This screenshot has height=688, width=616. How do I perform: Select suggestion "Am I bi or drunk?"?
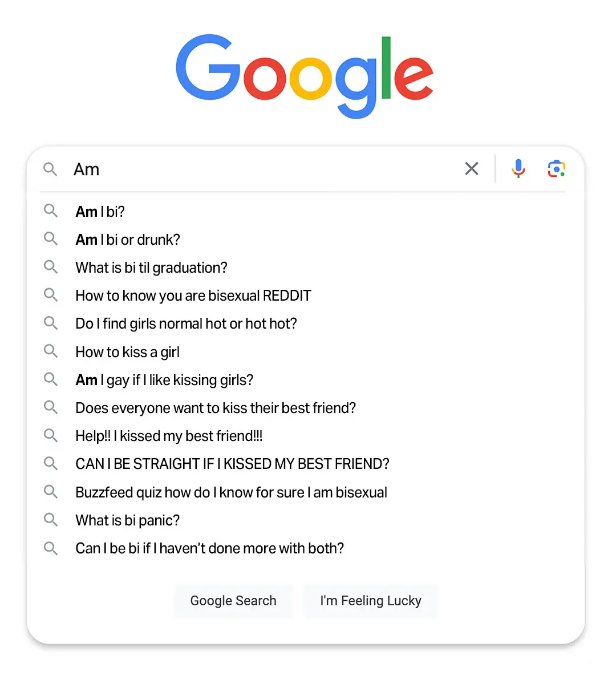[128, 240]
